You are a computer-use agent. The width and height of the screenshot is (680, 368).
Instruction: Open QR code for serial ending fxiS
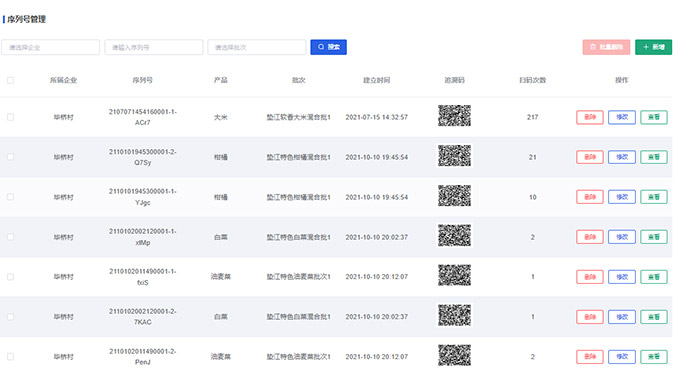(454, 275)
